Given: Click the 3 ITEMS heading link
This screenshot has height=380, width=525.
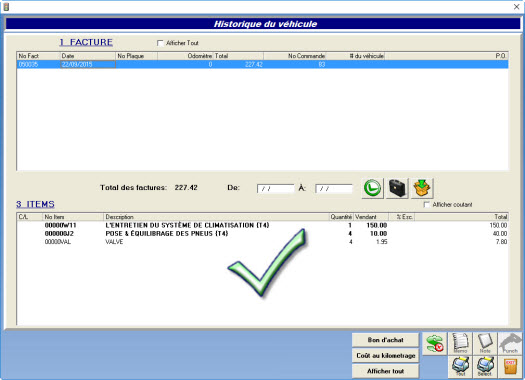Looking at the screenshot, I should (x=35, y=204).
